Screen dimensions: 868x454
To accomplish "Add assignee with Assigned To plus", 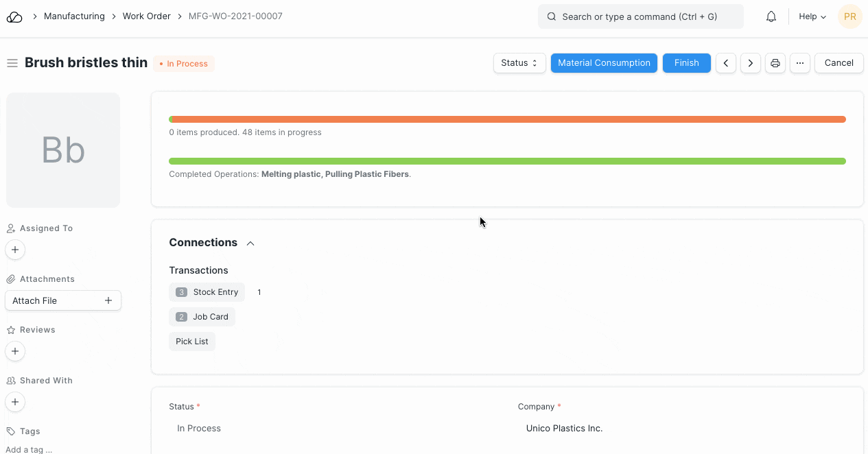I will pos(15,250).
